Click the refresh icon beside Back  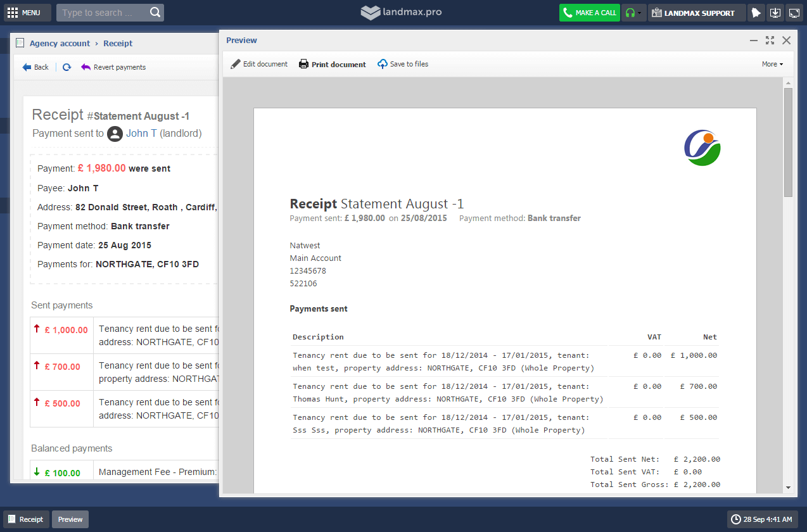pos(67,67)
